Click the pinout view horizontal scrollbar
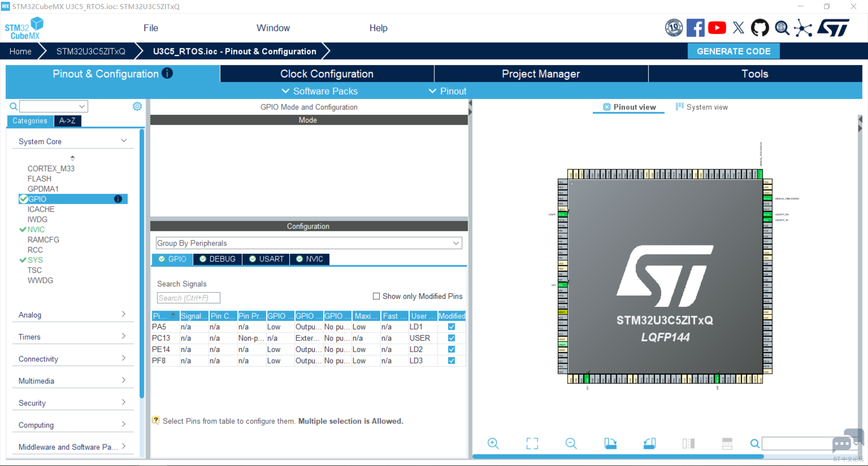Image resolution: width=868 pixels, height=466 pixels. 618,457
